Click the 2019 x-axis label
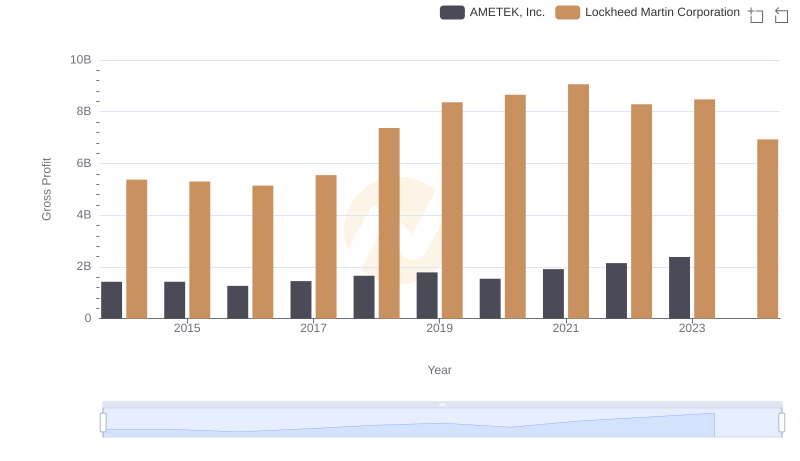 click(439, 328)
